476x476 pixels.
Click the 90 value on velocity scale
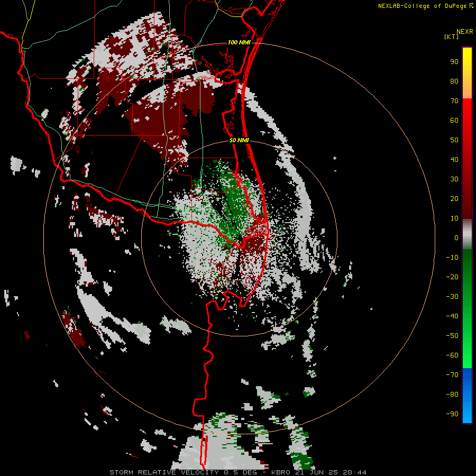coord(454,62)
